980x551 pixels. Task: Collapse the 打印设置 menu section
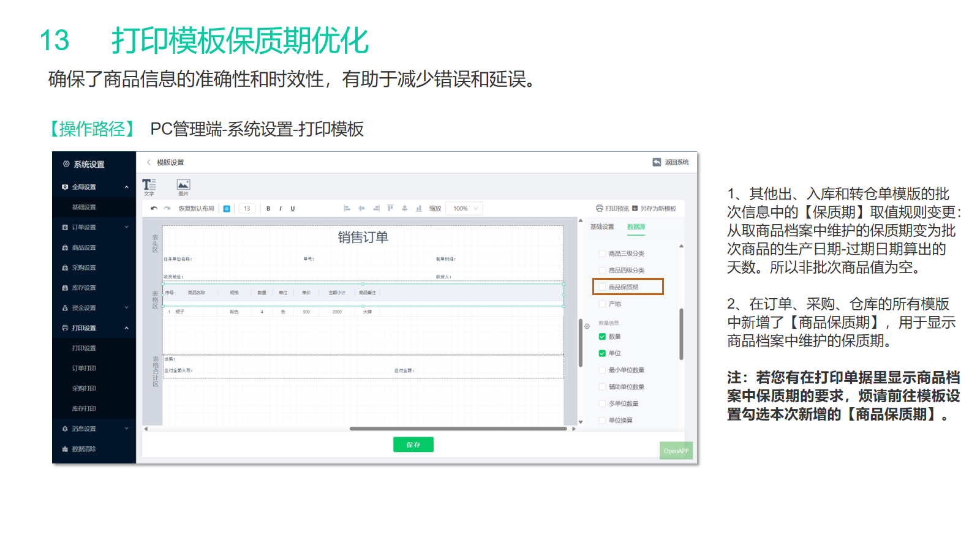(x=127, y=328)
